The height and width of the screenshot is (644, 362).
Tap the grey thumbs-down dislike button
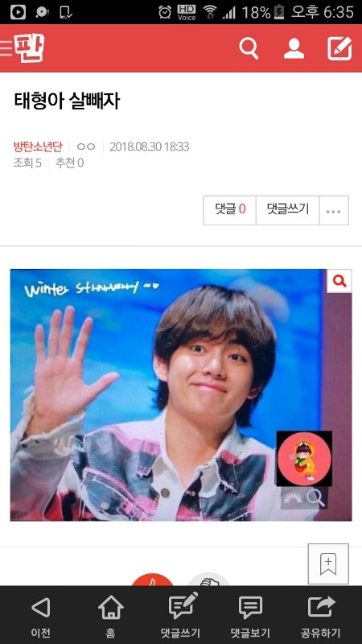tap(209, 579)
